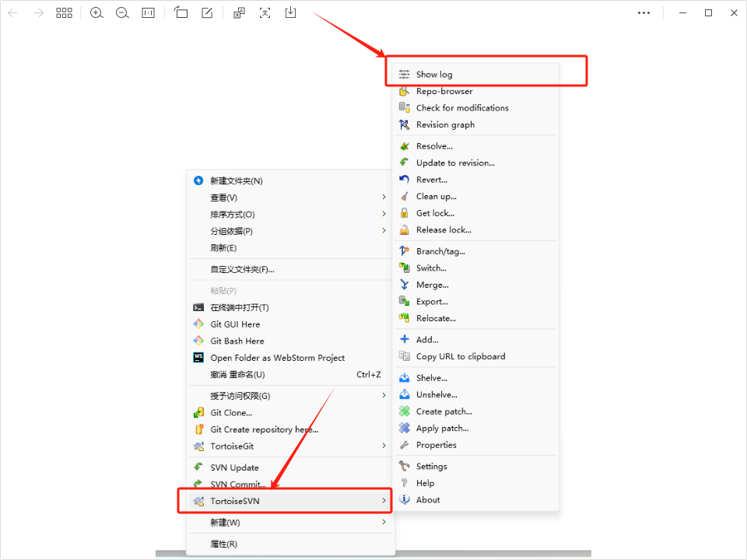Open 属性(R) properties entry

(x=289, y=544)
